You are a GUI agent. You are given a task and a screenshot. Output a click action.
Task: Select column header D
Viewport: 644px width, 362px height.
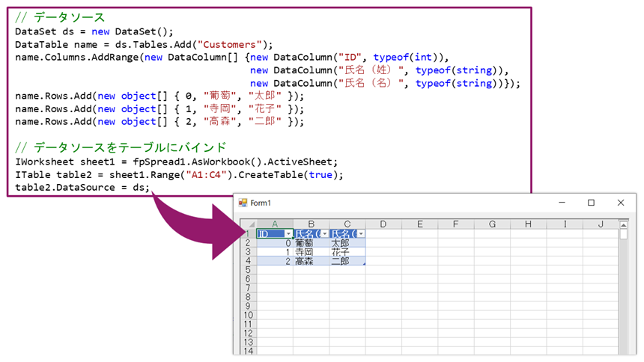[383, 224]
